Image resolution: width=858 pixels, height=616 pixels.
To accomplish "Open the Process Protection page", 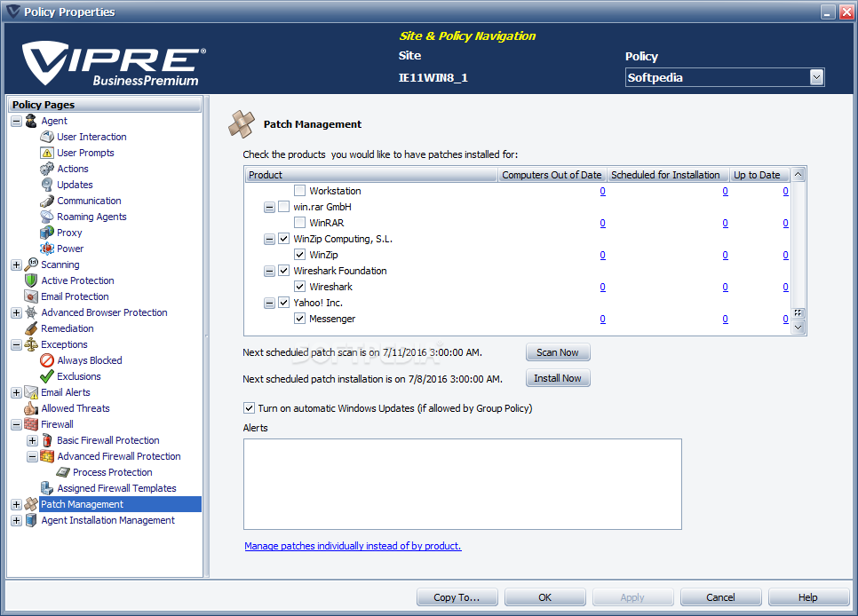I will [113, 472].
